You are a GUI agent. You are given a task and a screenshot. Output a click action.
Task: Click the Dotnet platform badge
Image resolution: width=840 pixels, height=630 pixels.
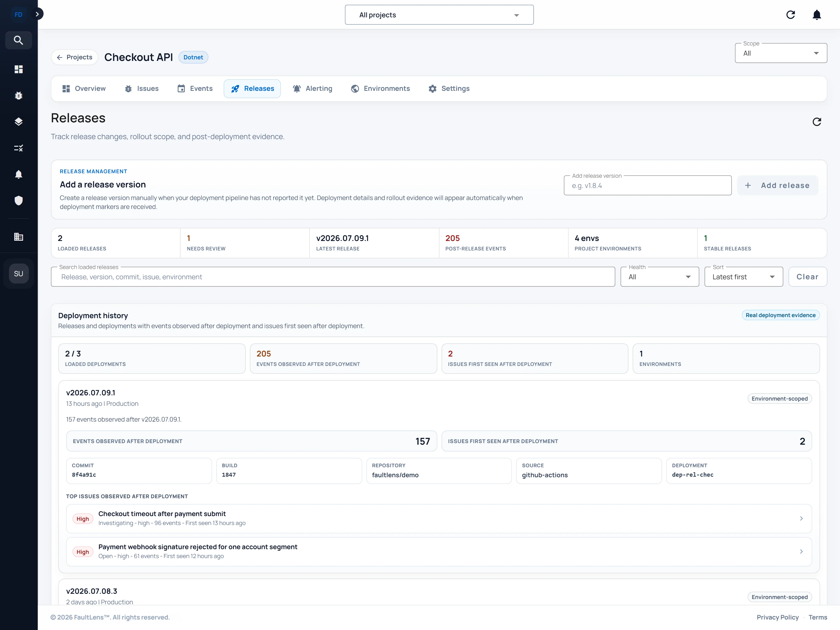pos(193,57)
